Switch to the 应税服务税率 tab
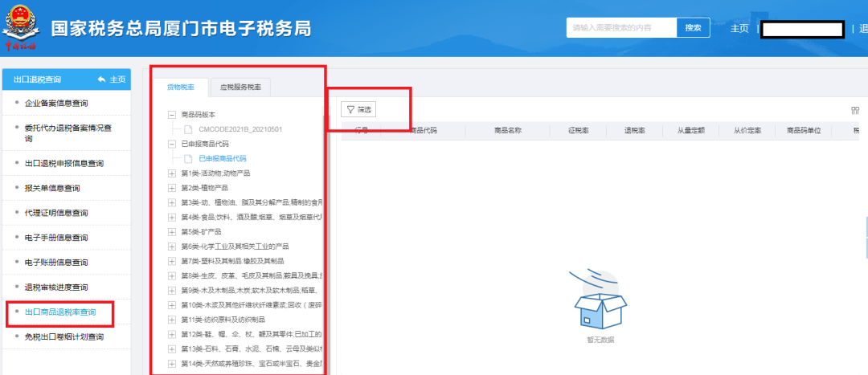 click(x=240, y=87)
